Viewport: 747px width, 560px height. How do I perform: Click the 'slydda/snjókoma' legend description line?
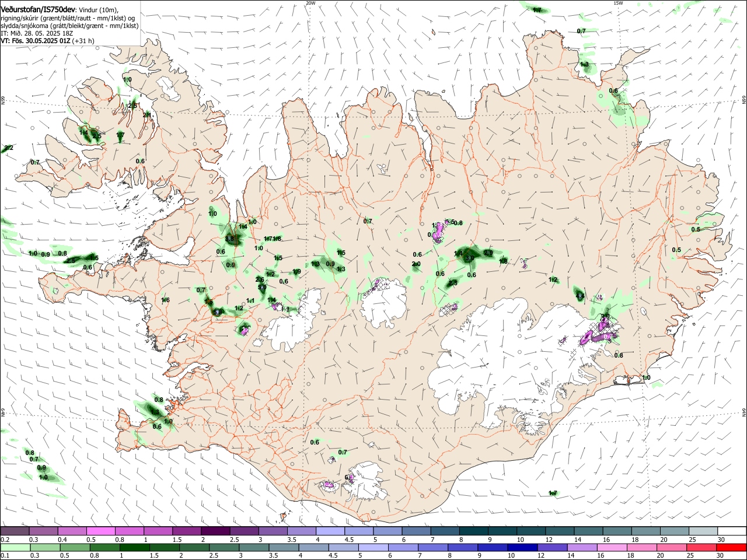[x=69, y=26]
